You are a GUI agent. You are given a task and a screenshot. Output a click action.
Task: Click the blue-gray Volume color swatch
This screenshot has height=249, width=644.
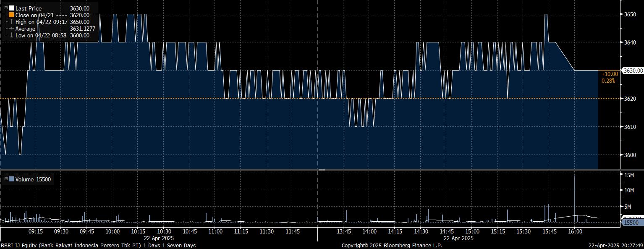[11, 179]
